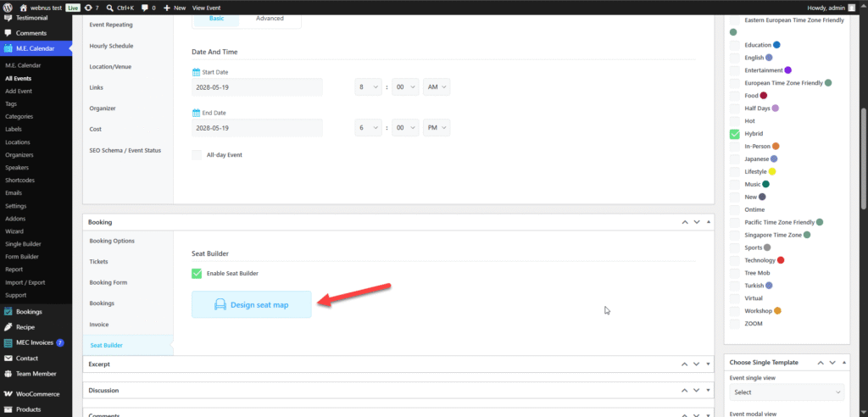
Task: Click the yellow Lifestyle color dot
Action: click(x=772, y=172)
